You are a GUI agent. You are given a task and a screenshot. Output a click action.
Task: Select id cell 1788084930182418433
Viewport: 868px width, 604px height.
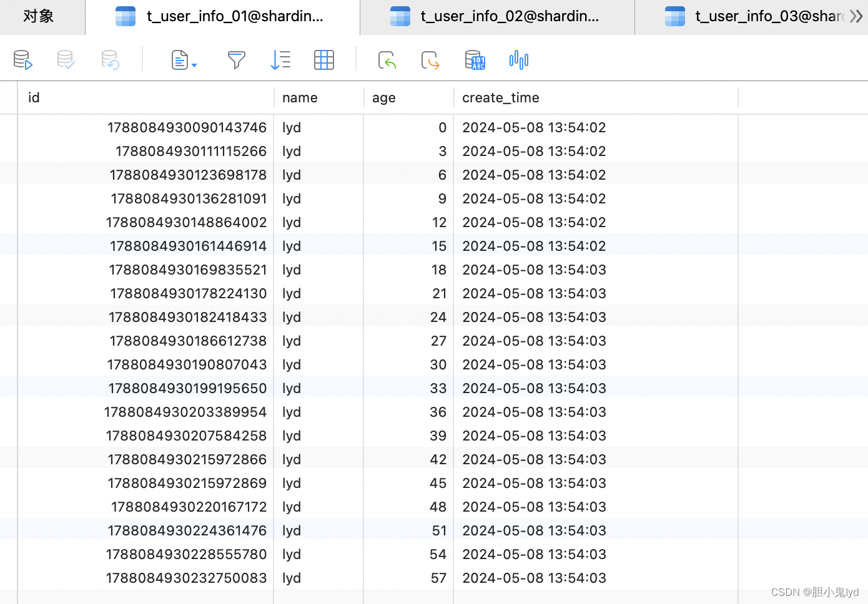[145, 317]
